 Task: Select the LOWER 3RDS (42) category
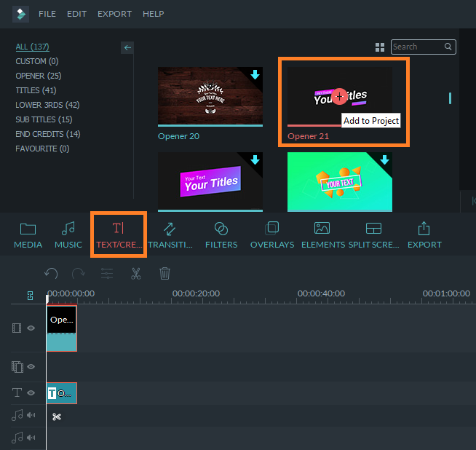point(47,105)
